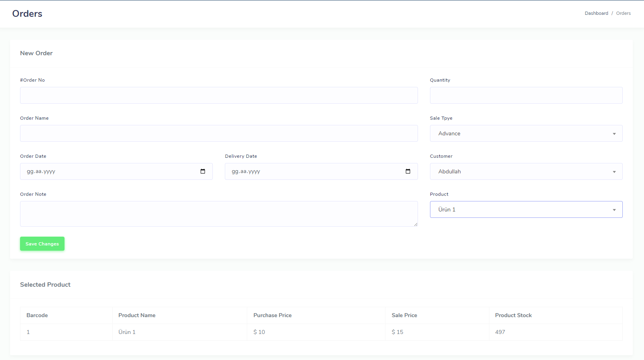Expand the Sale Type dropdown

point(526,133)
